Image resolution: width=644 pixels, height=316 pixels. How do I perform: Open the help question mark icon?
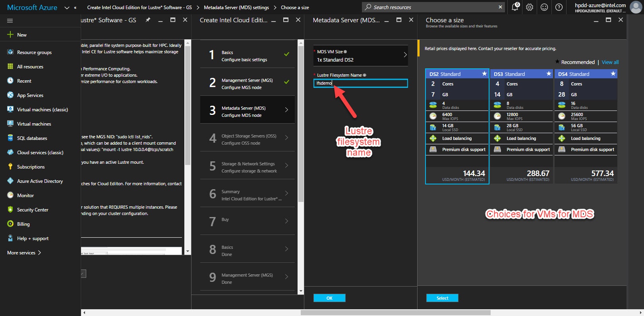click(x=559, y=7)
